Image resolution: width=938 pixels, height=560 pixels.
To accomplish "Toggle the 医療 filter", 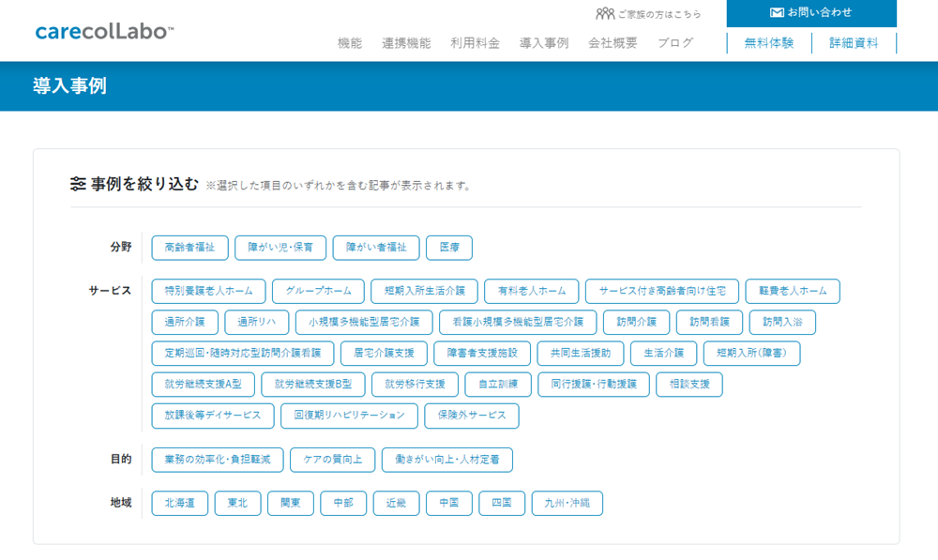I will point(449,248).
